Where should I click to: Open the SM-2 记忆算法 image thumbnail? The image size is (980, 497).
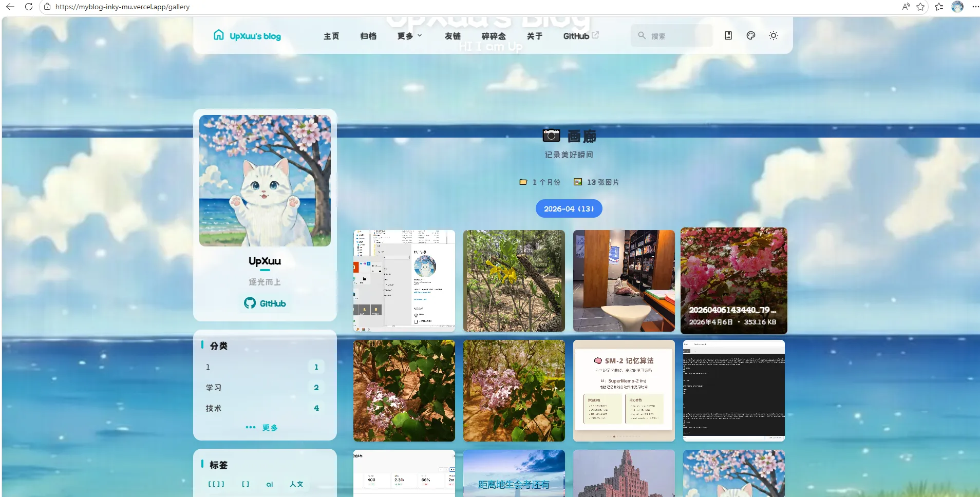pyautogui.click(x=624, y=391)
